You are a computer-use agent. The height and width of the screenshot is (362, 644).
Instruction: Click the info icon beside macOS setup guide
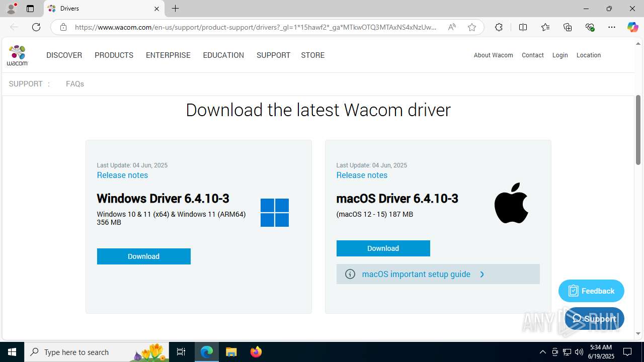pos(350,274)
